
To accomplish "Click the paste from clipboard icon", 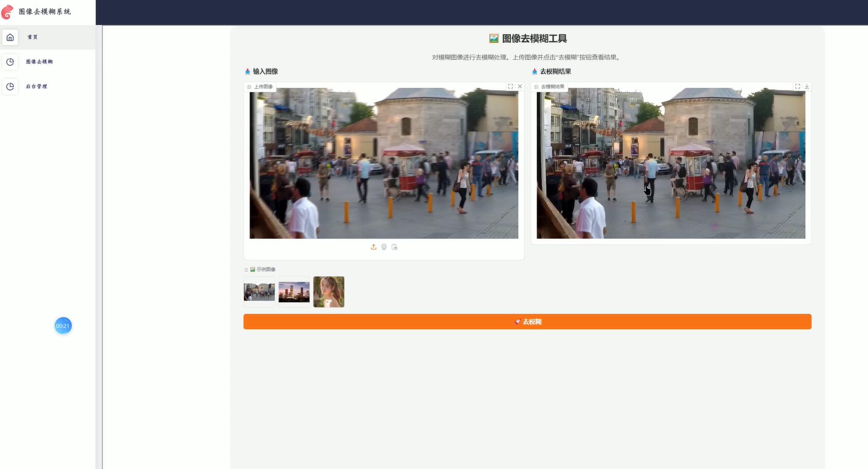I will 395,247.
